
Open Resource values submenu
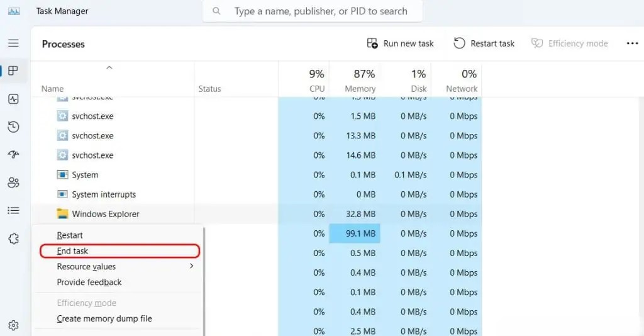pos(118,267)
